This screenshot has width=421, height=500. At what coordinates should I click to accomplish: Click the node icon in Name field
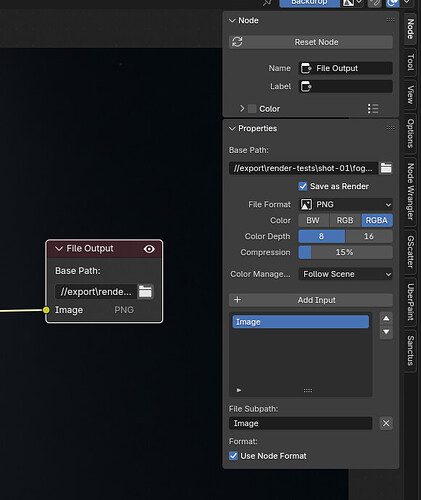coord(306,68)
